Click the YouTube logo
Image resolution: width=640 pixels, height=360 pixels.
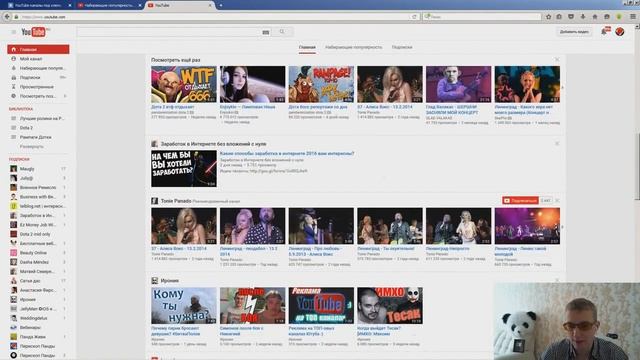[x=34, y=32]
